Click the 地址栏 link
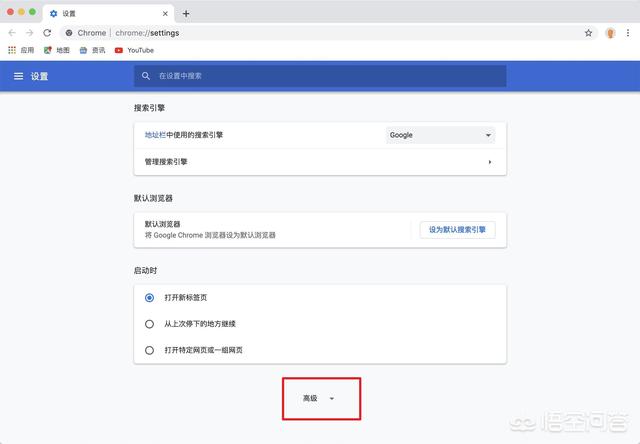Screen dimensions: 640x444 click(x=155, y=135)
